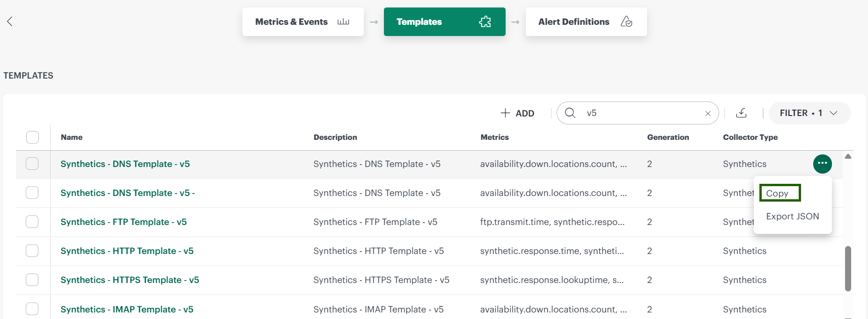The image size is (868, 319).
Task: Click the plus ADD button
Action: tap(517, 113)
